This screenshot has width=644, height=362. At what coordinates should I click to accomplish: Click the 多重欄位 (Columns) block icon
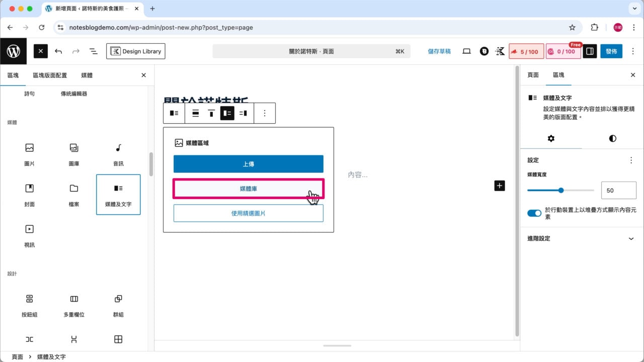click(74, 305)
